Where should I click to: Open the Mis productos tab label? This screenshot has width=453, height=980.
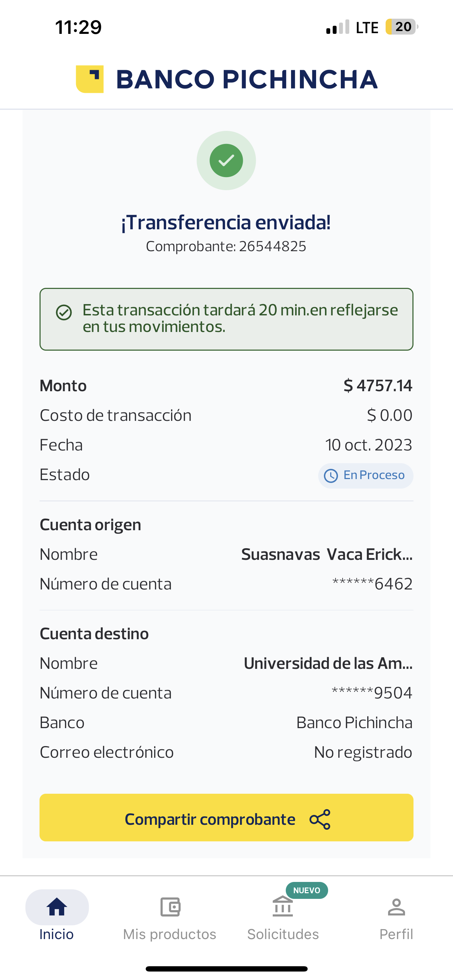pos(170,934)
